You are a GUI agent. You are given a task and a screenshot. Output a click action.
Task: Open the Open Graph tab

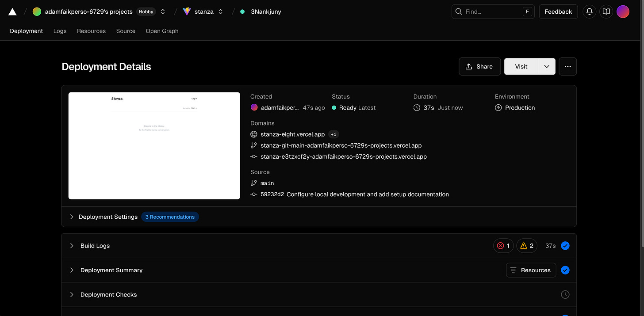click(162, 31)
